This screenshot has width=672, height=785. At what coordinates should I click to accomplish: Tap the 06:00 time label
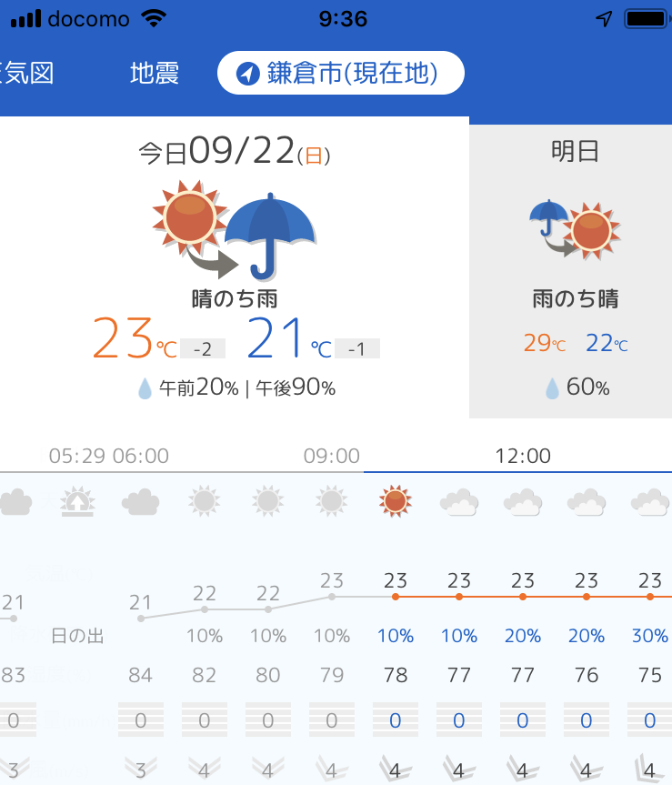[x=141, y=456]
